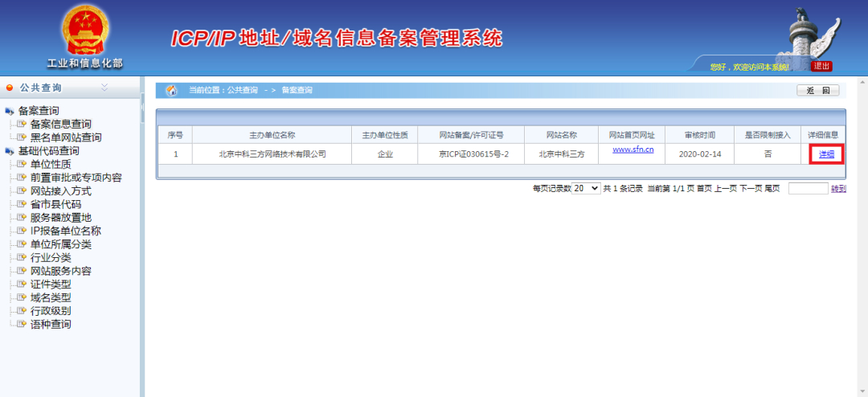
Task: Select 前置审批或专项内容 in sidebar
Action: [x=76, y=178]
